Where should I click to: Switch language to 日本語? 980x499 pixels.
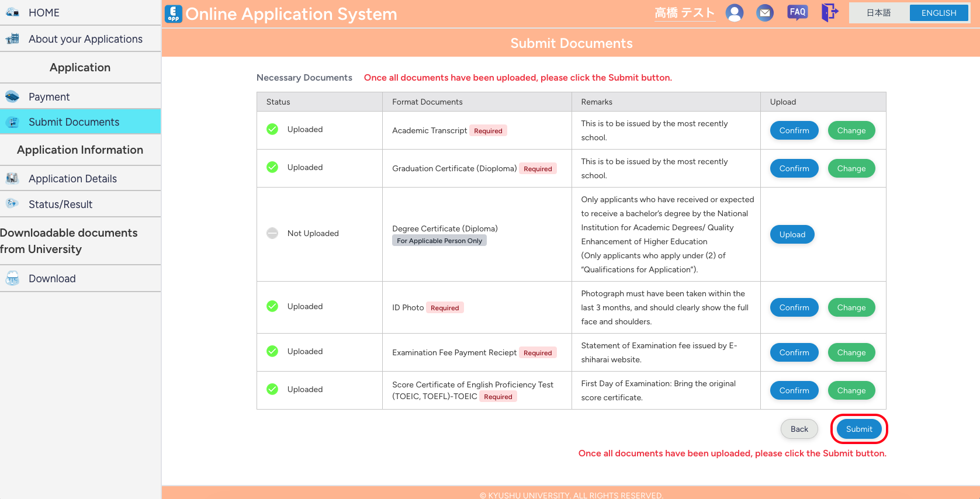pyautogui.click(x=878, y=13)
